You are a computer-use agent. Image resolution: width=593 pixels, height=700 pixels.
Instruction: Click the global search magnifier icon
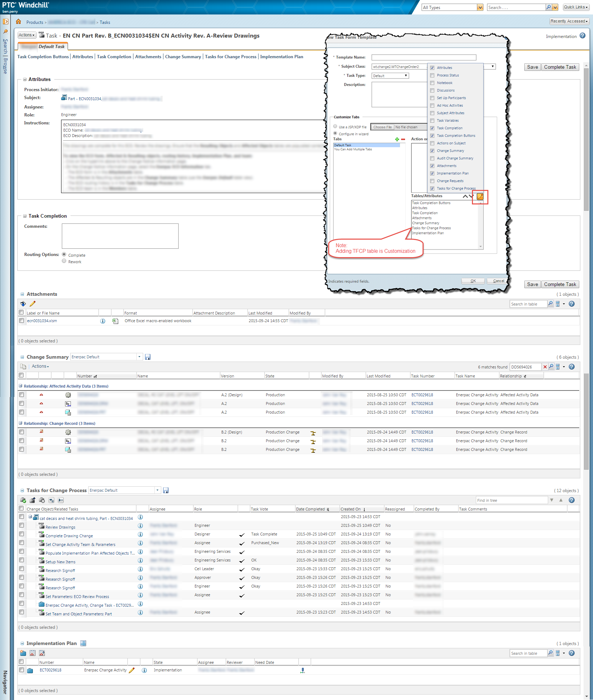click(x=549, y=7)
